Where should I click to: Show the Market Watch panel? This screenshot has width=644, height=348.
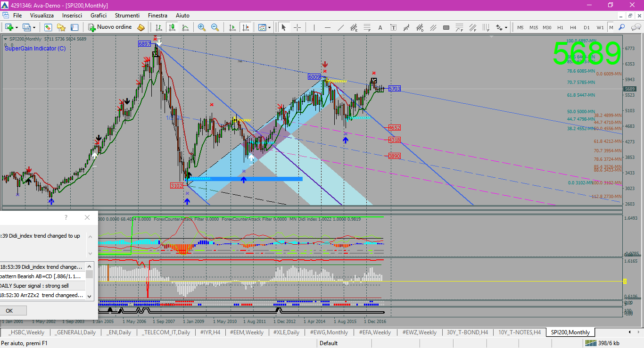coord(48,27)
